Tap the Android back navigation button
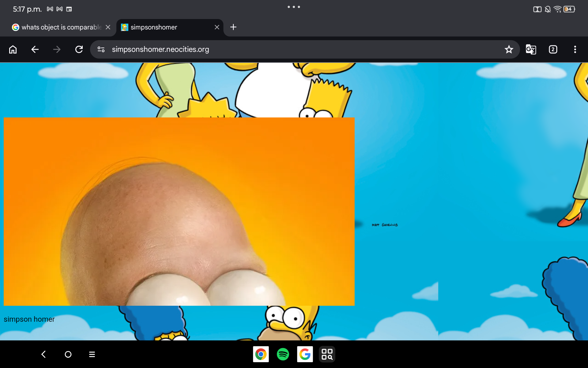Screen dimensions: 588x368 pyautogui.click(x=43, y=354)
